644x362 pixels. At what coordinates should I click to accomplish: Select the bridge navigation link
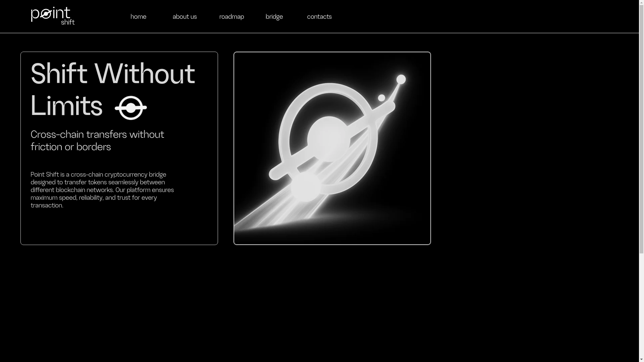tap(274, 17)
